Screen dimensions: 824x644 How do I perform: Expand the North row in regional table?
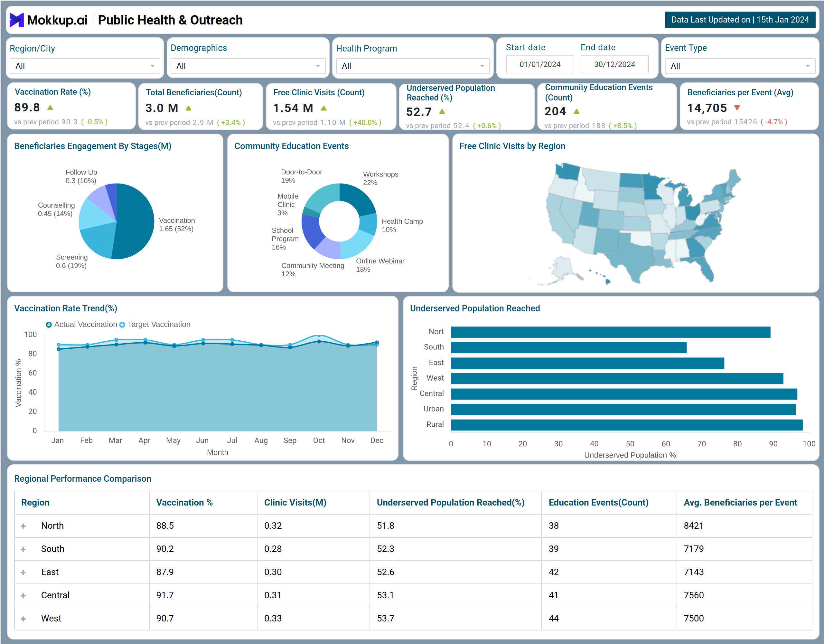tap(23, 526)
